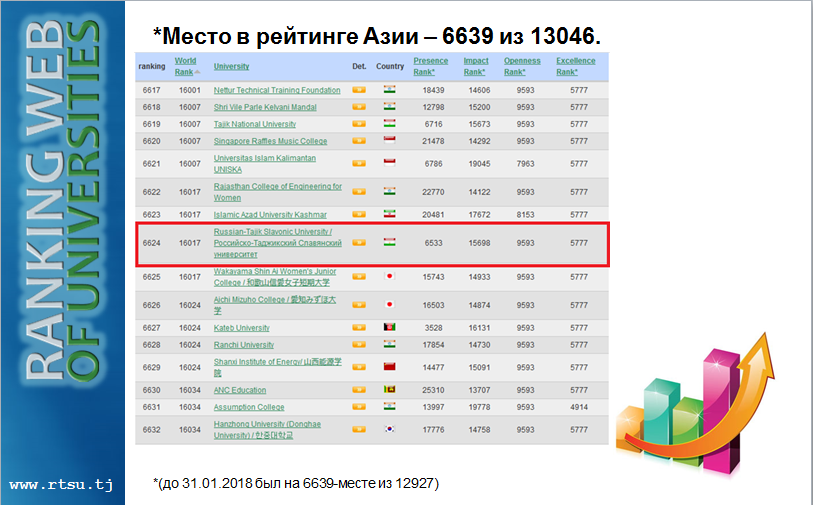The image size is (813, 505).
Task: Click China flag in Shanxi Institute of Energy row
Action: (x=389, y=367)
